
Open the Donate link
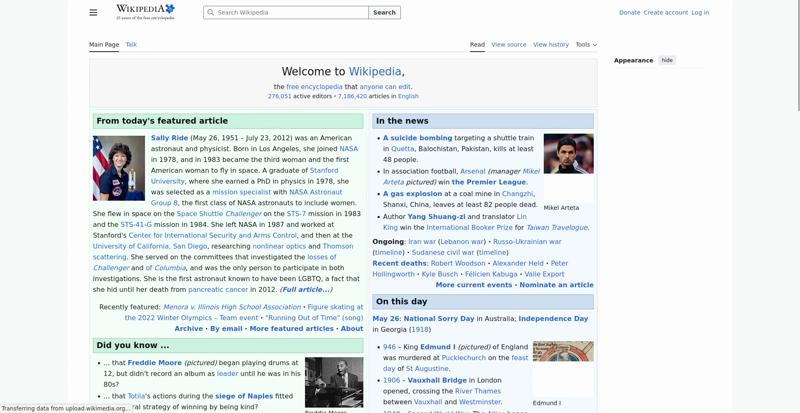(629, 12)
